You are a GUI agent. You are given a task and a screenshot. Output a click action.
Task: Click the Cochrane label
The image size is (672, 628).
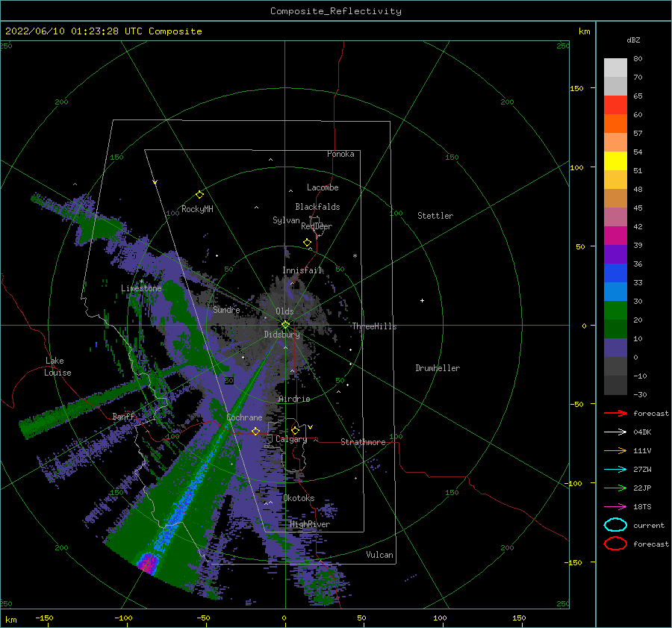(x=244, y=417)
